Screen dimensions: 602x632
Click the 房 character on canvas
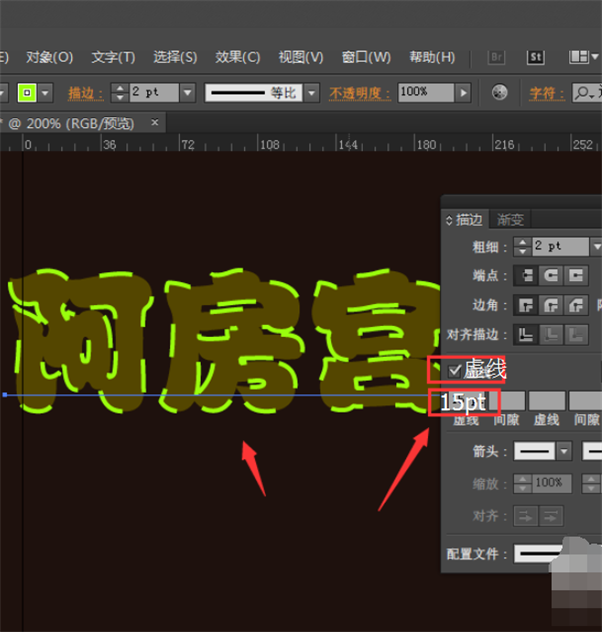click(232, 341)
